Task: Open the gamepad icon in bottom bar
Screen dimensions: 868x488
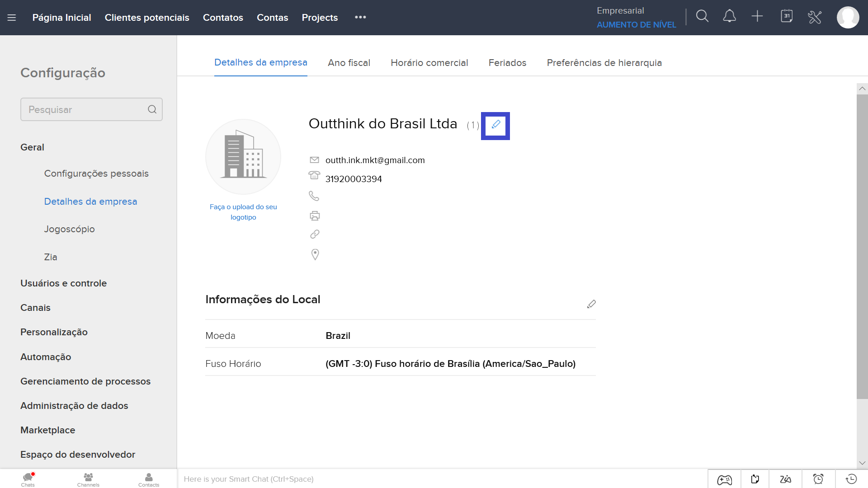Action: pos(724,479)
